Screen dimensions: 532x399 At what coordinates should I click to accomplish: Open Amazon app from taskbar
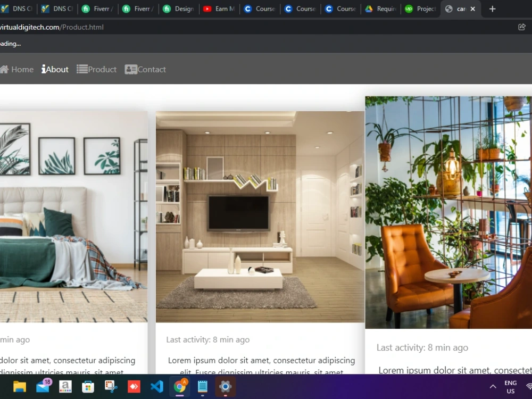65,386
